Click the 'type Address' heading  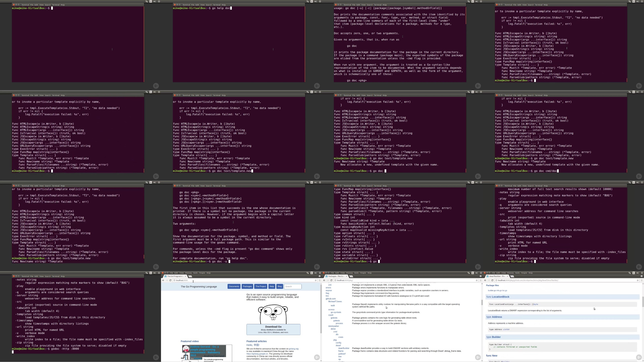pos(494,317)
